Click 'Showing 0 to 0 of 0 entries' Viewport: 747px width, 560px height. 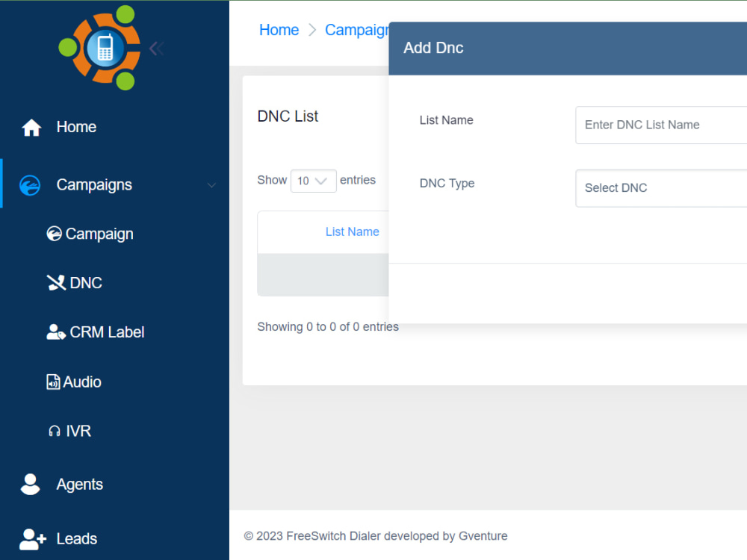click(328, 327)
